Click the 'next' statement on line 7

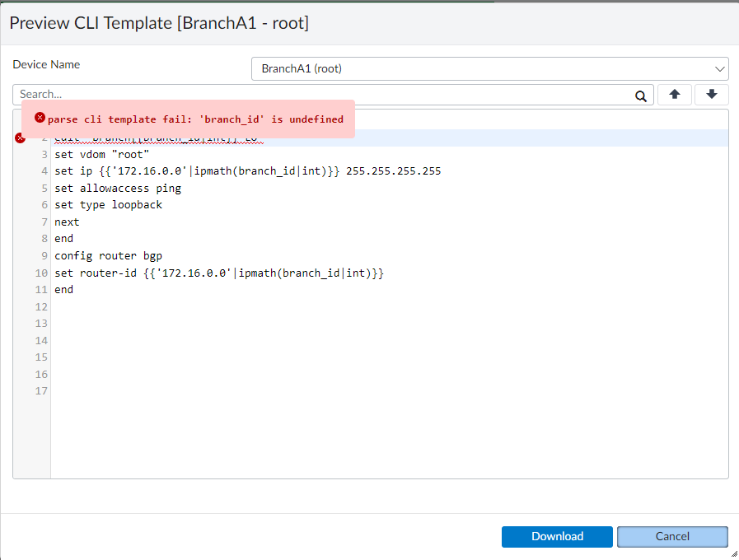tap(67, 222)
